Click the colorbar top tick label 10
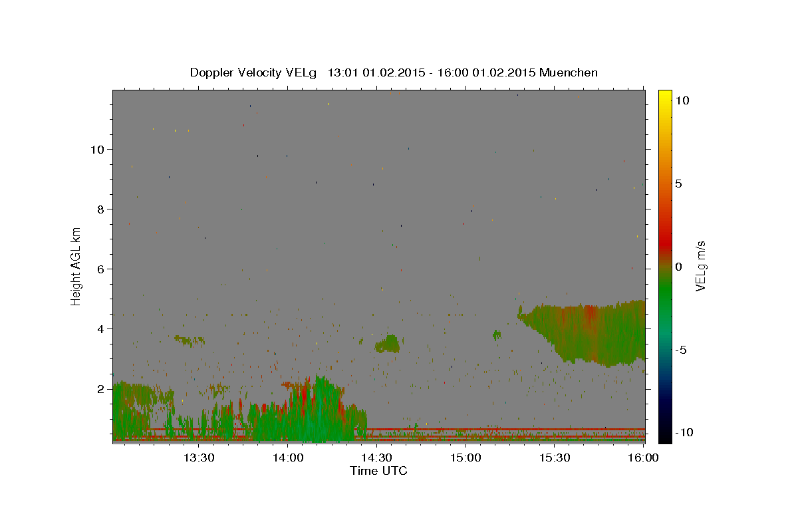 coord(682,100)
